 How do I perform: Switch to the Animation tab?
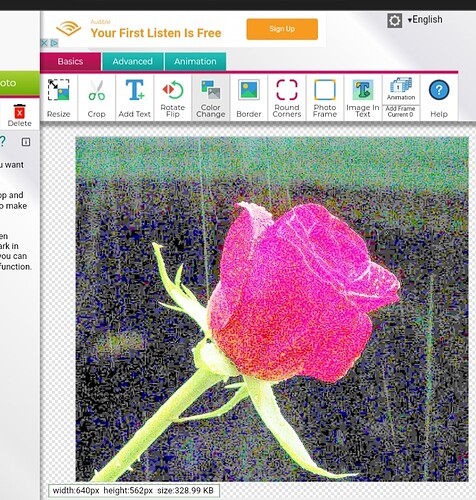click(x=195, y=61)
